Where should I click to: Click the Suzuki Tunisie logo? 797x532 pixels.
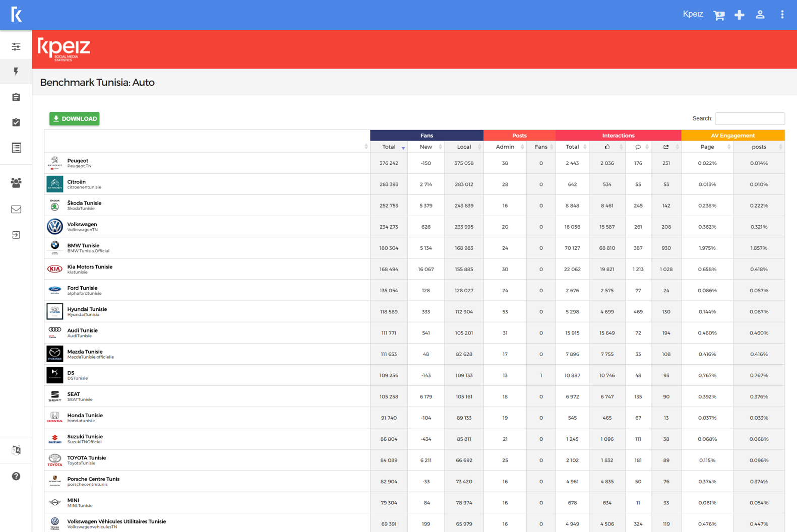(x=55, y=439)
